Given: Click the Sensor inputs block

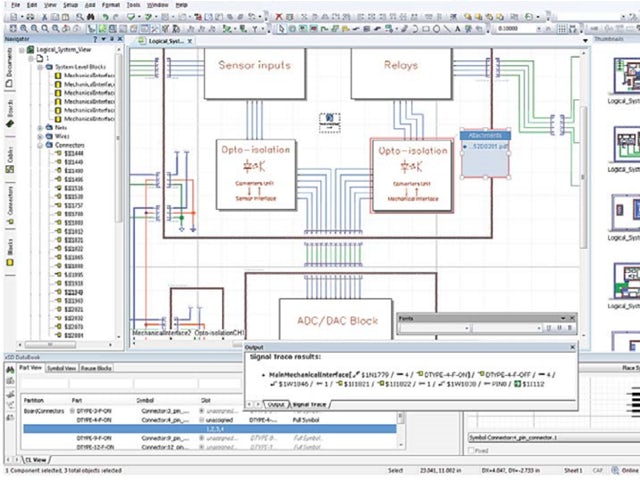Looking at the screenshot, I should click(255, 73).
